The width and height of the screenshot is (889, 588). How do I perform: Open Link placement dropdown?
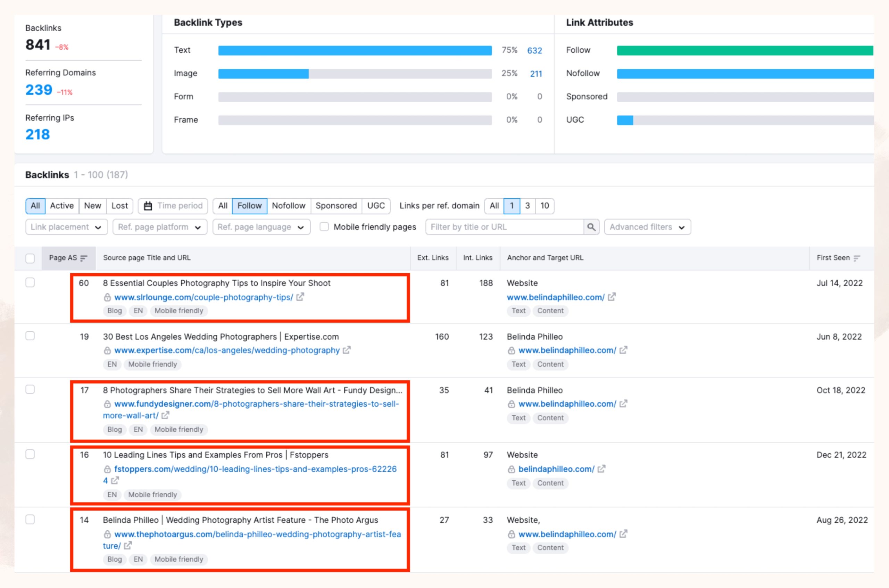[66, 227]
